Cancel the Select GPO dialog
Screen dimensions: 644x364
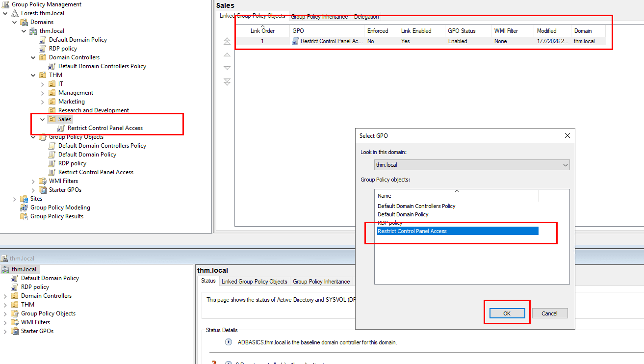pyautogui.click(x=549, y=313)
